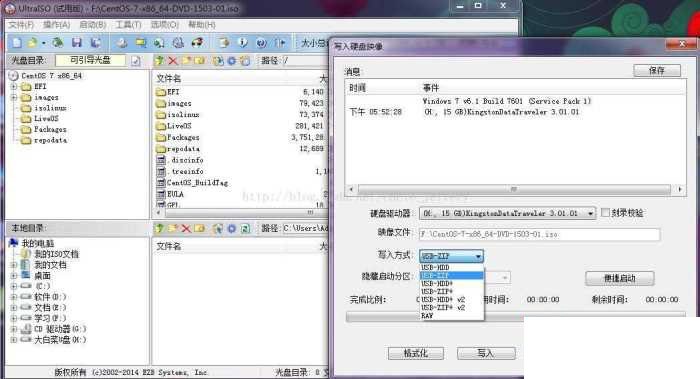Select LiveOS in the image tree
The height and width of the screenshot is (379, 700).
(x=46, y=119)
